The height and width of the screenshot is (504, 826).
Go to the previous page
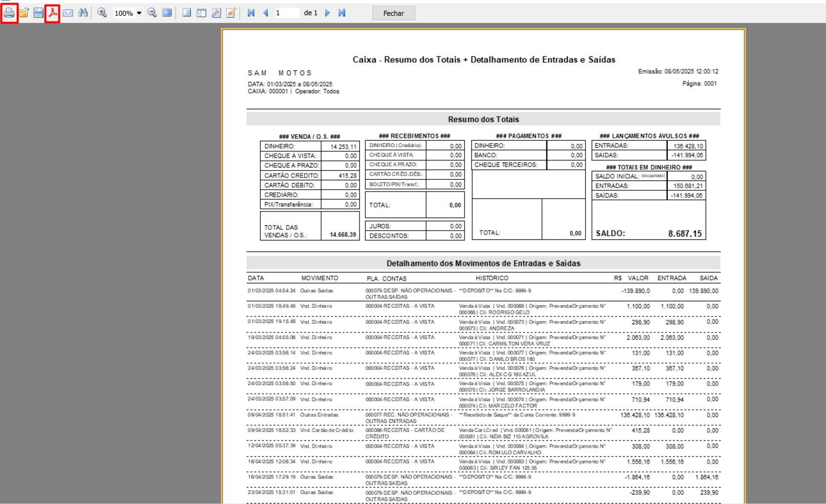265,13
